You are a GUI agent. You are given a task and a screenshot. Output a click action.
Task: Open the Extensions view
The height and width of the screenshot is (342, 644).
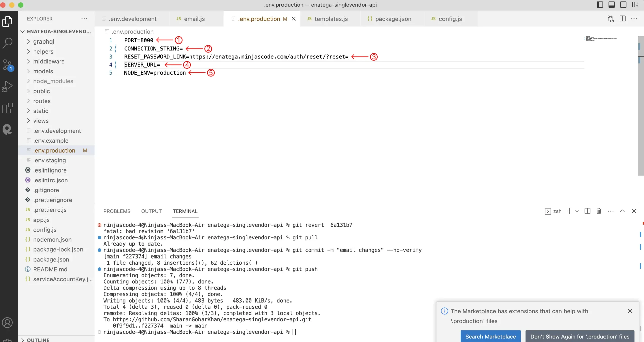pos(7,108)
